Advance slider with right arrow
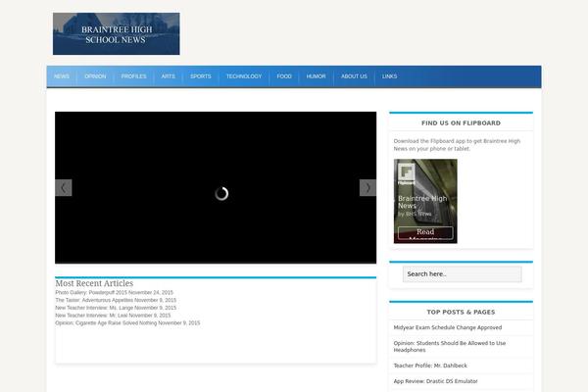Viewport: 588px width, 392px height. tap(367, 187)
